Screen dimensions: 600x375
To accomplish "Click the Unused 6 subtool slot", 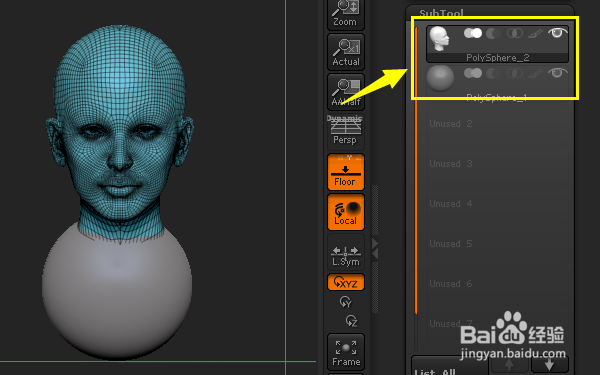I will (497, 284).
